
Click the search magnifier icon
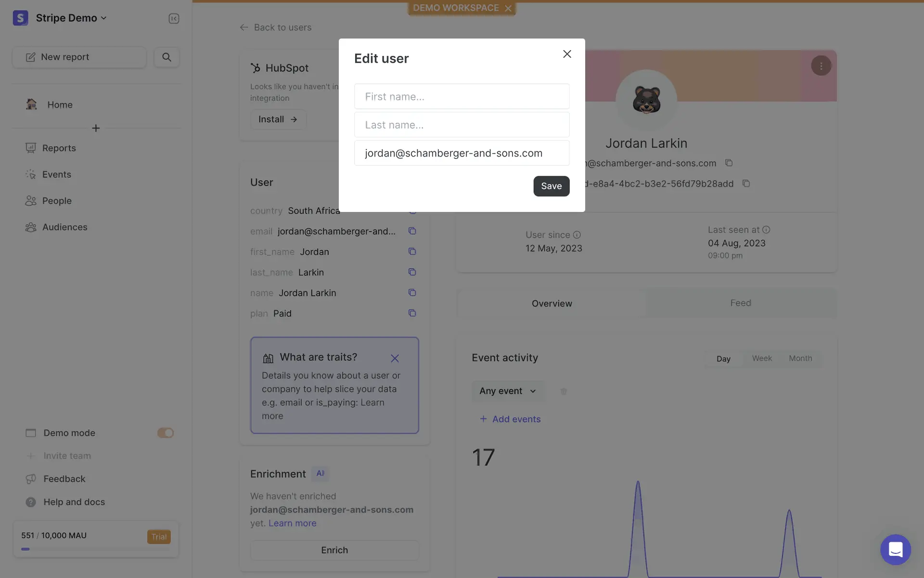[167, 57]
